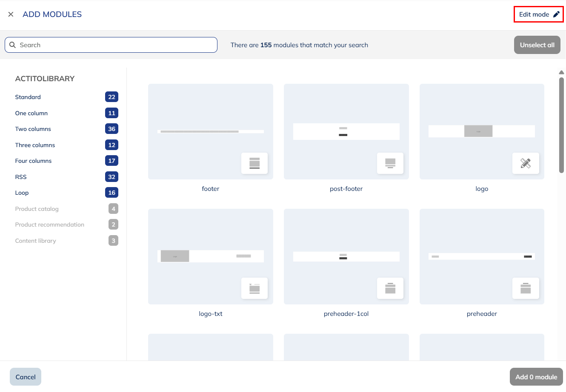Click the pencil-ruler icon on logo module

click(x=526, y=163)
